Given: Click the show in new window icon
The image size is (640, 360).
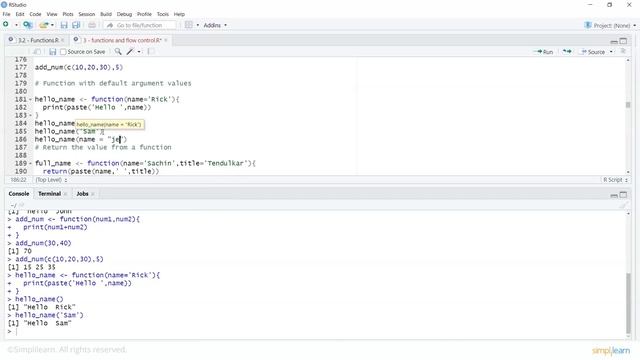Looking at the screenshot, I should [37, 51].
